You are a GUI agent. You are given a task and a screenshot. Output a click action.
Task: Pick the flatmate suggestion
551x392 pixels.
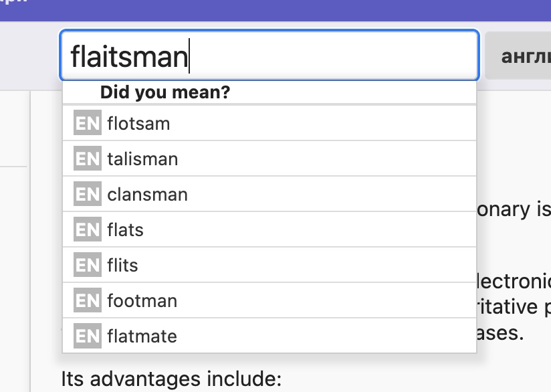point(269,336)
